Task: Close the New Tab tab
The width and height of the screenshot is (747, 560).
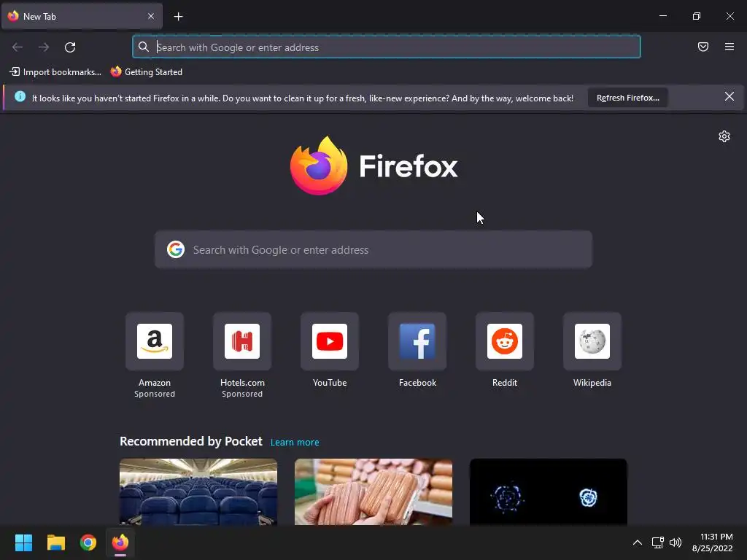Action: pos(151,16)
